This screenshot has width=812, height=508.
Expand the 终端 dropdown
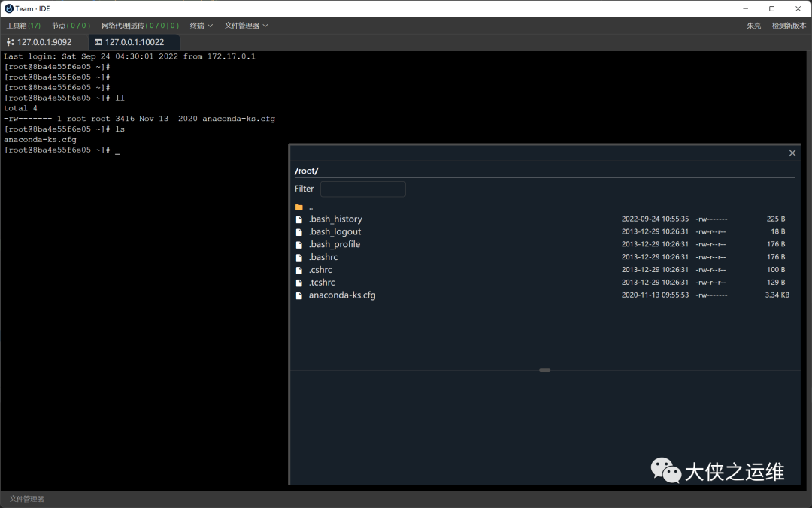[x=201, y=26]
